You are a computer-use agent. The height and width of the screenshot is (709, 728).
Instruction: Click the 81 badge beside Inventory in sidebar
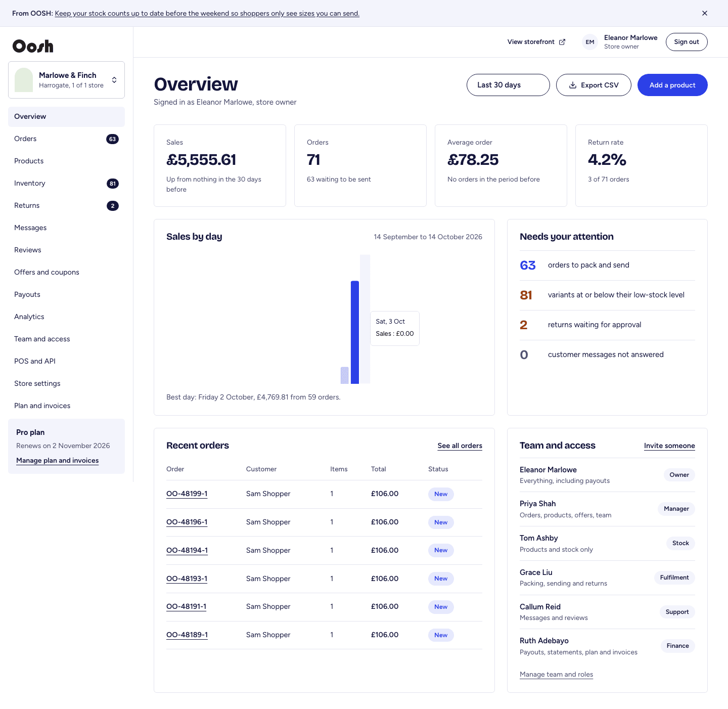112,184
